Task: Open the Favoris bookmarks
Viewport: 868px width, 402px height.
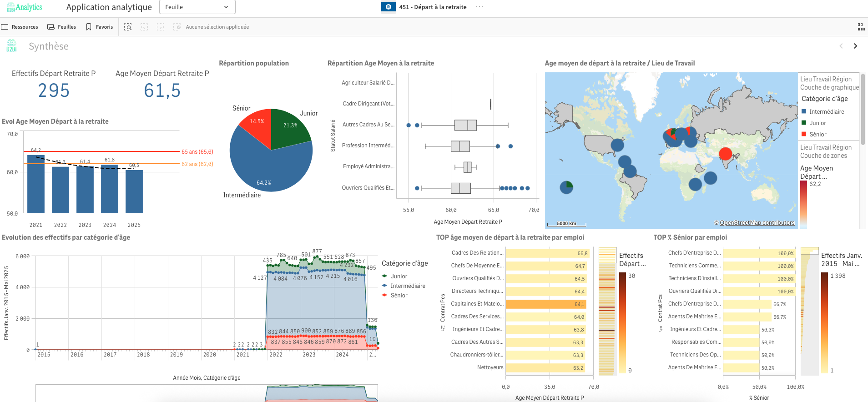Action: (x=100, y=27)
